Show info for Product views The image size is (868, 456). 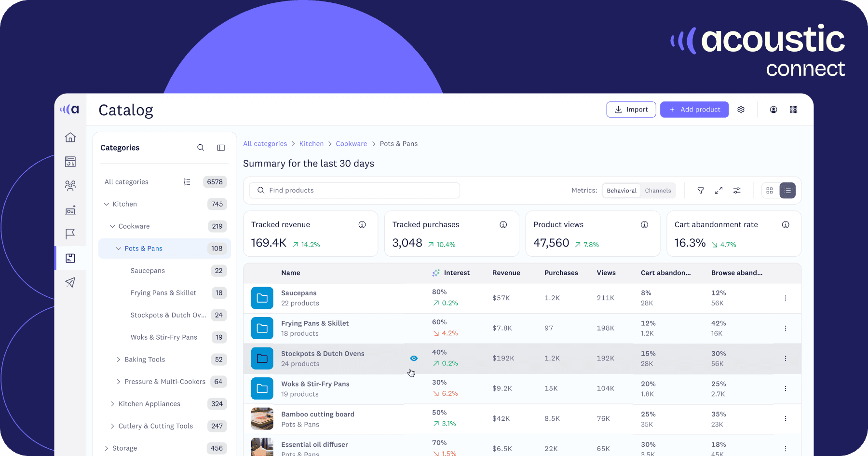(644, 224)
